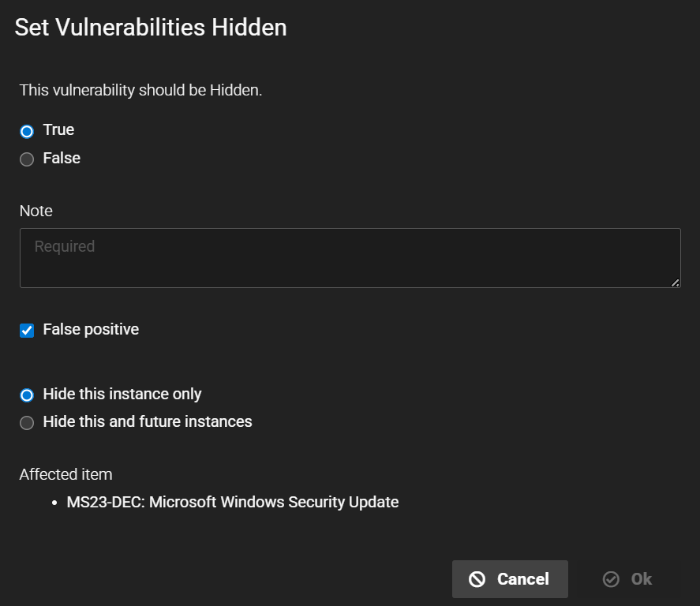Click the "False positive" label text
The height and width of the screenshot is (606, 700).
click(91, 329)
